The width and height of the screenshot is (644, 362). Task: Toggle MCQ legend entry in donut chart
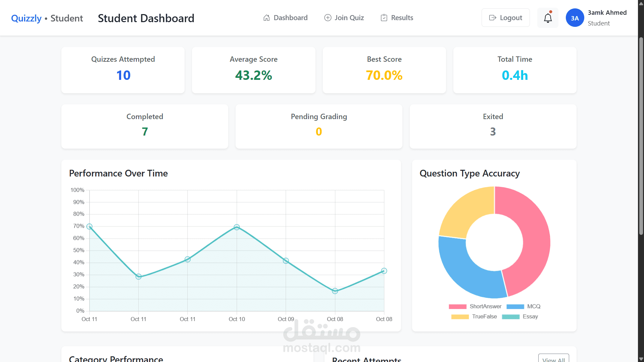(524, 306)
